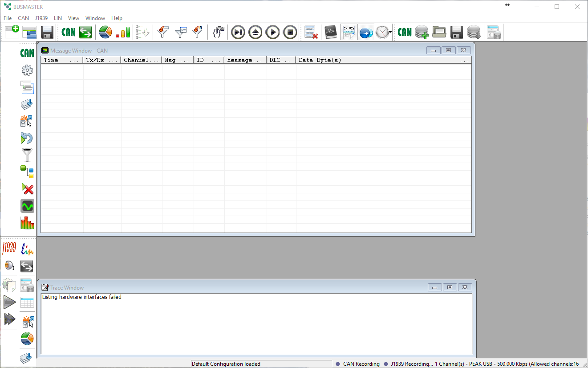Click the Replay Filter funnel icon marked R

pos(197,32)
